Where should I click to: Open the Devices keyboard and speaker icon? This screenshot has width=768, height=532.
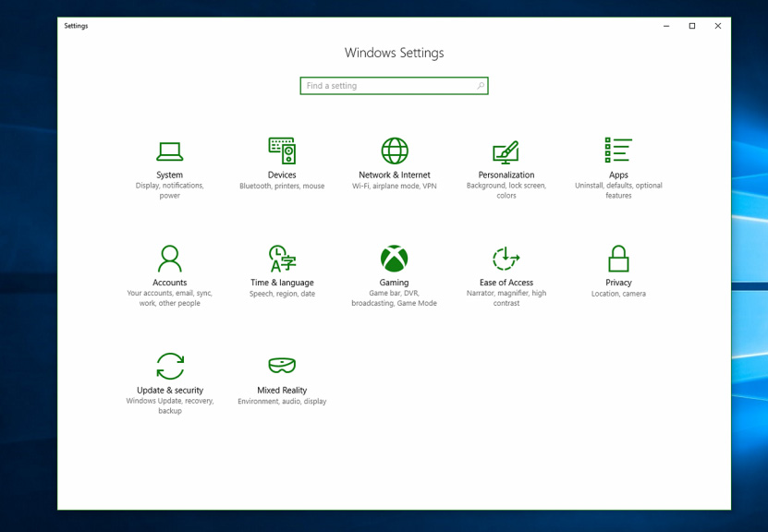(x=282, y=151)
